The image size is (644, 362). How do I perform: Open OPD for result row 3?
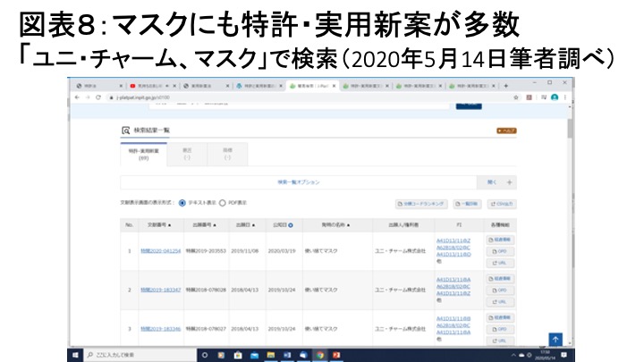(500, 329)
